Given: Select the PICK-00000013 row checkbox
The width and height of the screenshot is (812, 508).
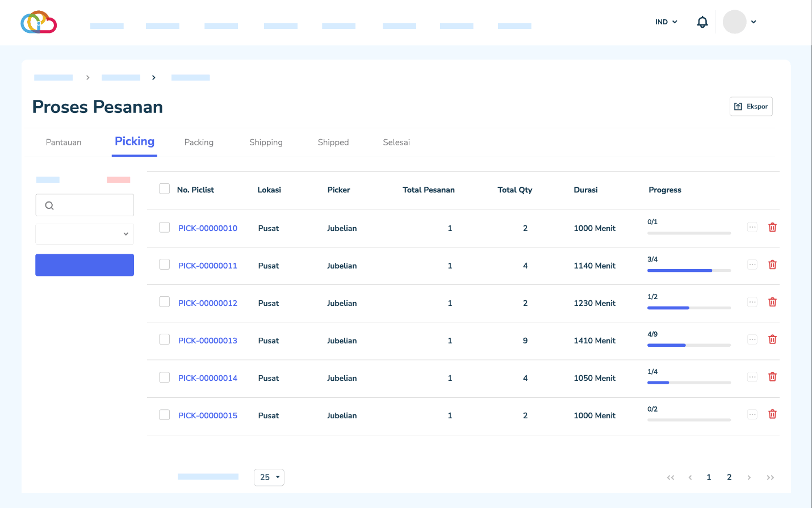Looking at the screenshot, I should coord(165,339).
